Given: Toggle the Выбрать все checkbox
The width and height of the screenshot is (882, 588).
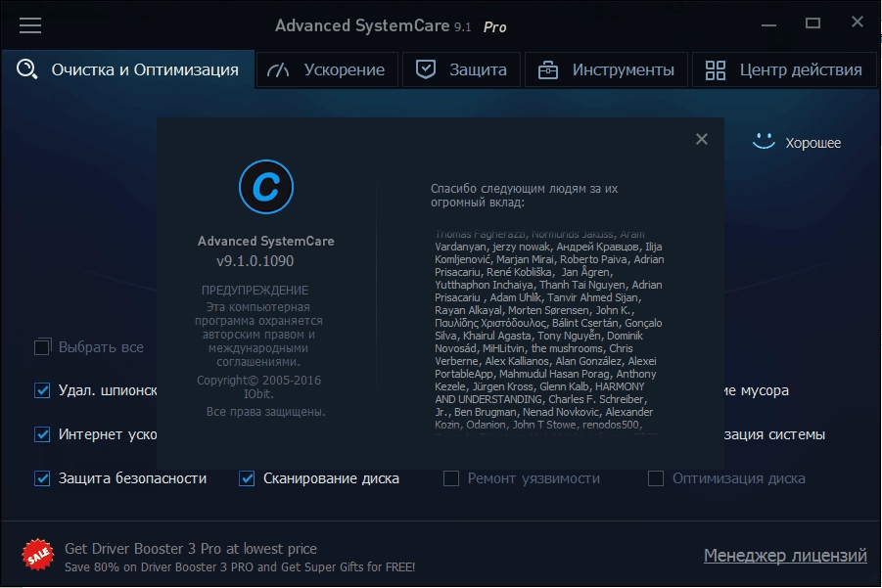Looking at the screenshot, I should pos(42,347).
